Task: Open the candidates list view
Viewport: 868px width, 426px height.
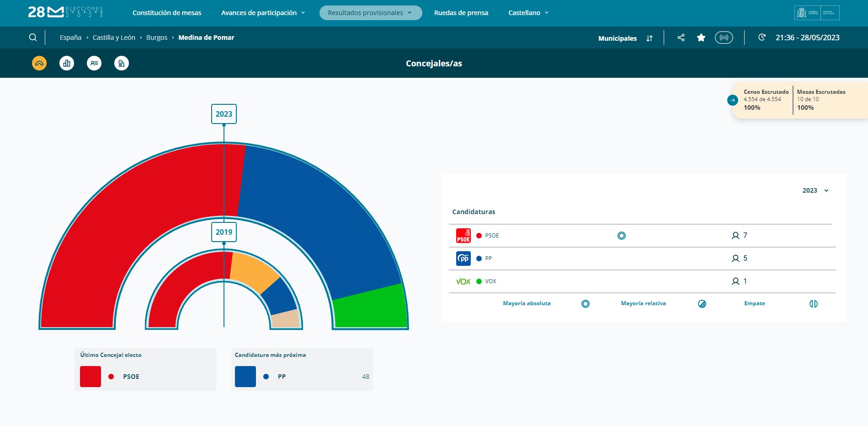Action: pos(94,63)
